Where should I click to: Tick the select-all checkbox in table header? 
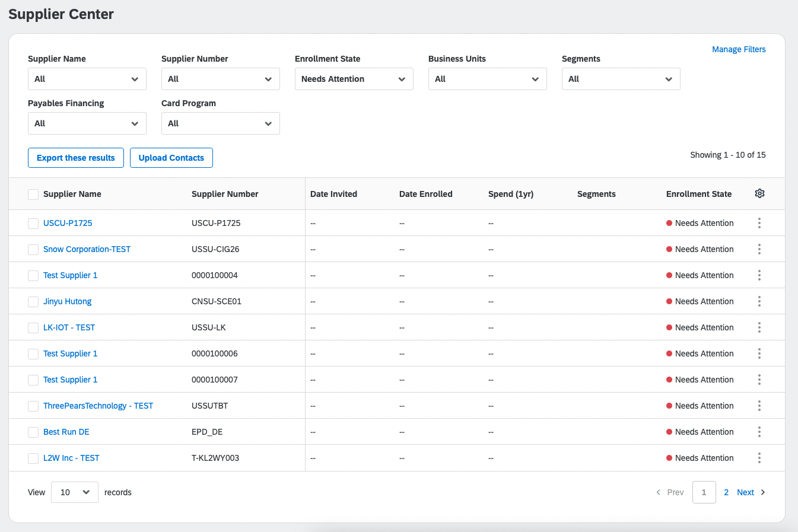[x=33, y=194]
